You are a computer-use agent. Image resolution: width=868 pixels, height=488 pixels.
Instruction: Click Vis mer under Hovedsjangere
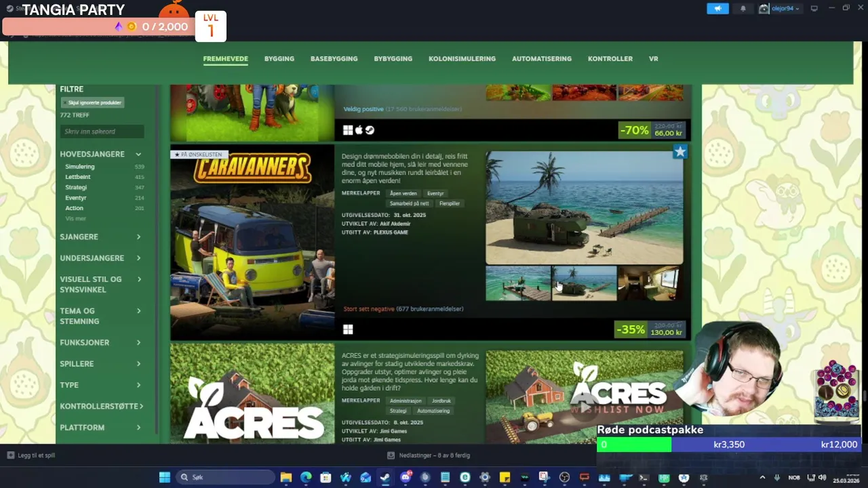(75, 218)
